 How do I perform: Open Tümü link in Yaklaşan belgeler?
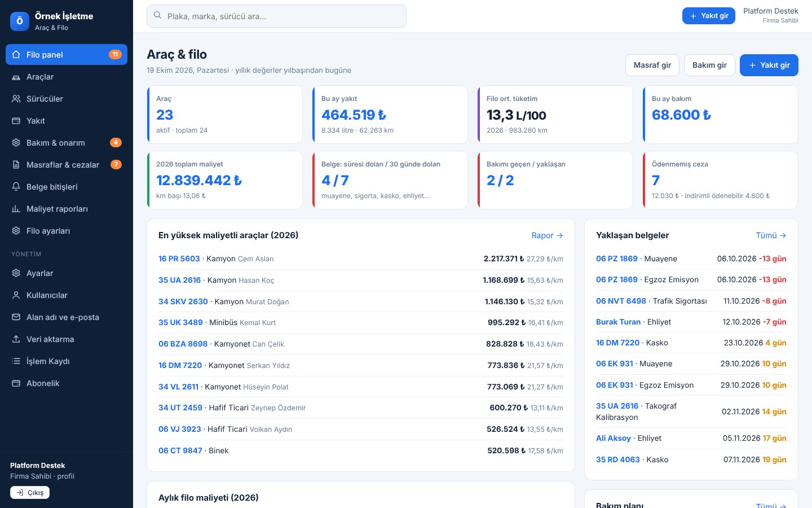tap(771, 235)
